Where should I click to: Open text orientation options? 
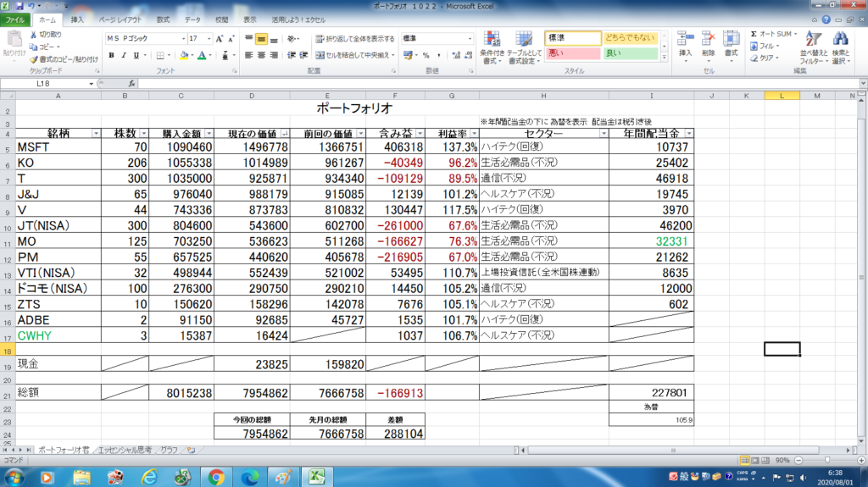[292, 39]
